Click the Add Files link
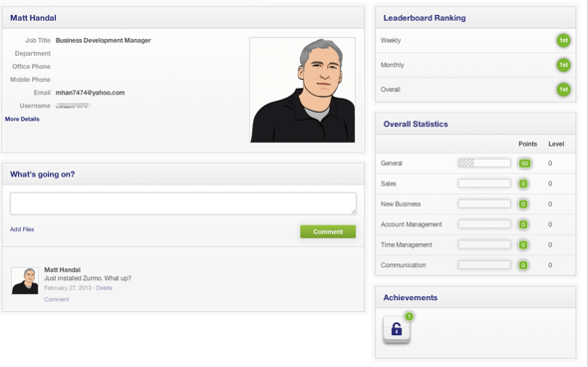The height and width of the screenshot is (367, 588). click(x=22, y=229)
